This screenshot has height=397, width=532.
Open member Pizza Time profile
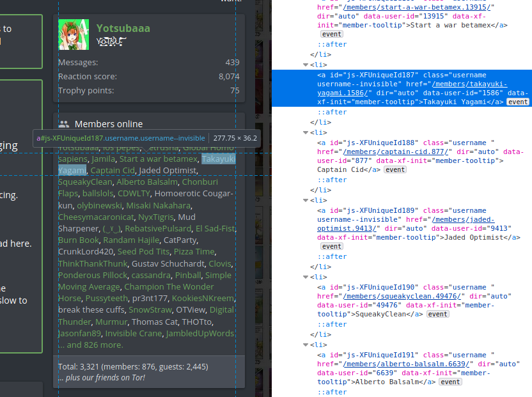[x=194, y=252]
